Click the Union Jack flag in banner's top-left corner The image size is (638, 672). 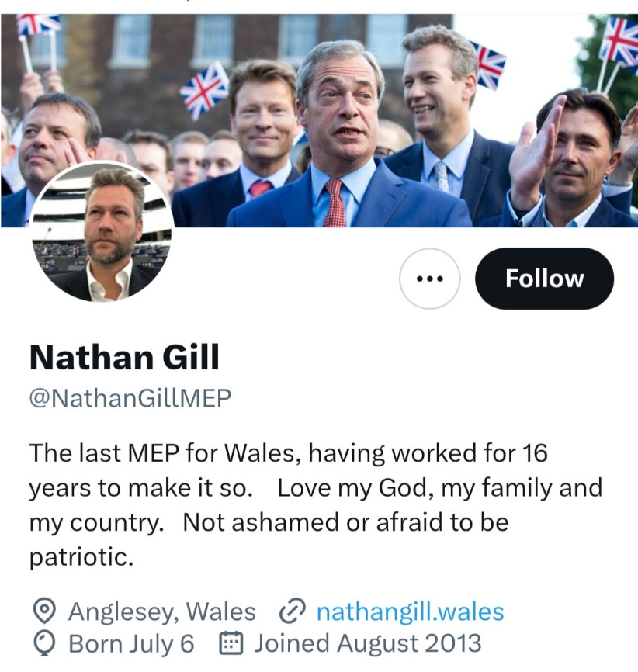click(37, 26)
